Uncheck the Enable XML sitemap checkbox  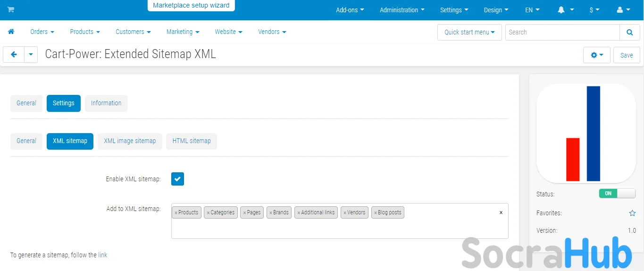(x=177, y=179)
